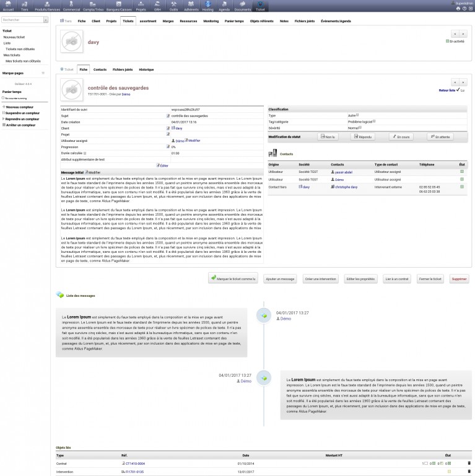475x476 pixels.
Task: Toggle status of Démo contact row
Action: [461, 179]
